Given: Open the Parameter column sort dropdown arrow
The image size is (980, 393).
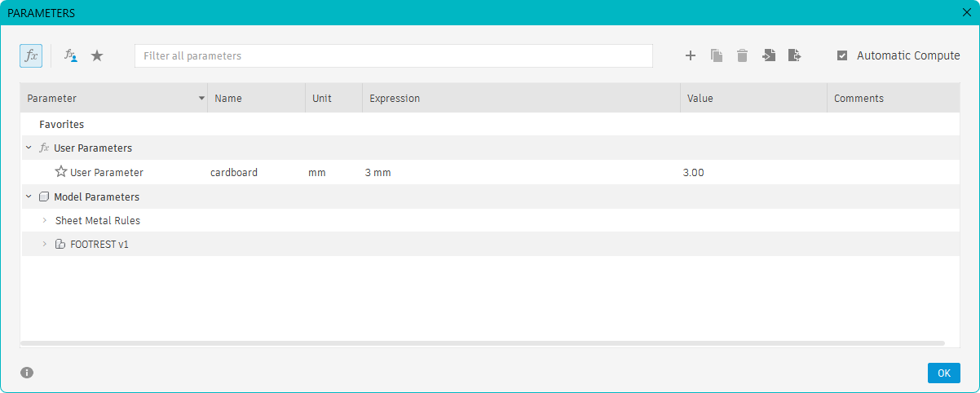Looking at the screenshot, I should 201,99.
